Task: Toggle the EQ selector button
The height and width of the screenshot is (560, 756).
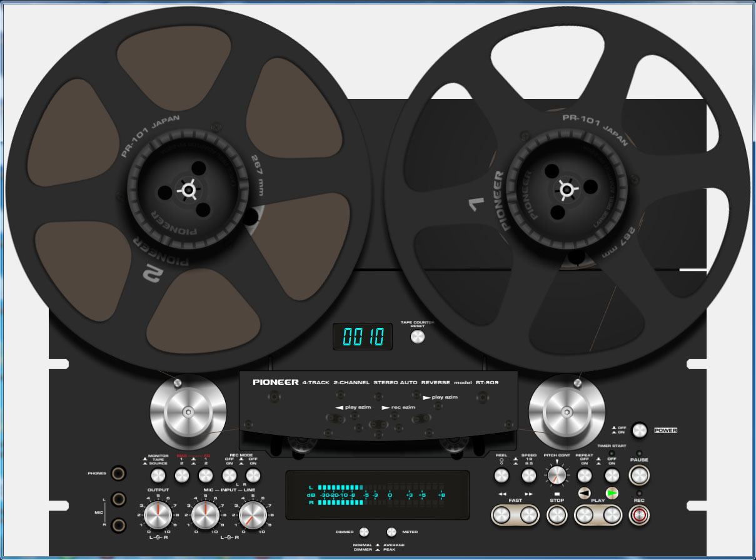Action: tap(206, 476)
